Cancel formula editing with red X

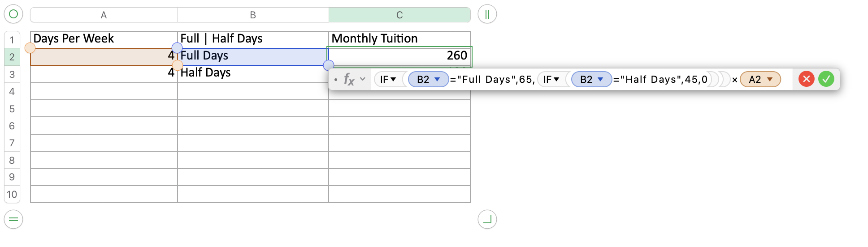pyautogui.click(x=806, y=79)
